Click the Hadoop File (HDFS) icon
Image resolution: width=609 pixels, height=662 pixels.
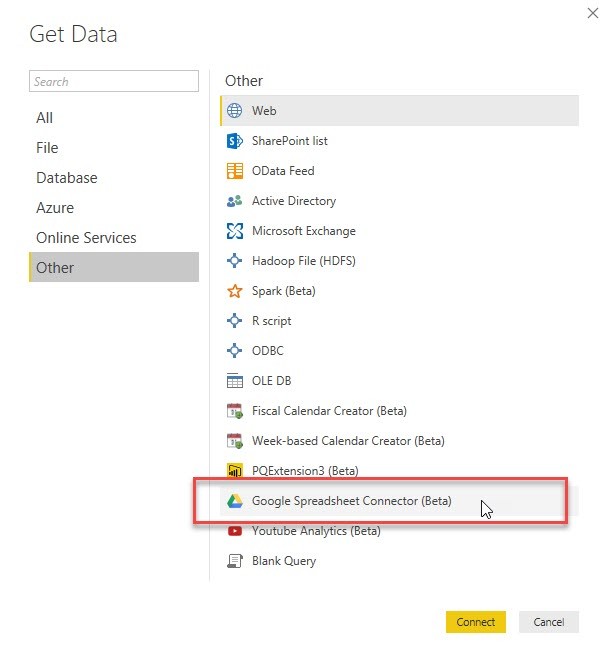tap(234, 260)
